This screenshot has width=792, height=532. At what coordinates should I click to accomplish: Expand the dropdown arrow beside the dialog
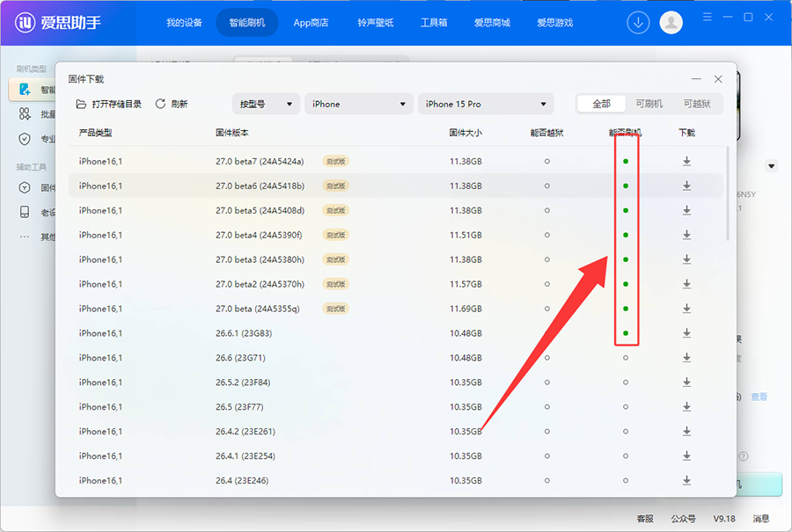pyautogui.click(x=771, y=166)
